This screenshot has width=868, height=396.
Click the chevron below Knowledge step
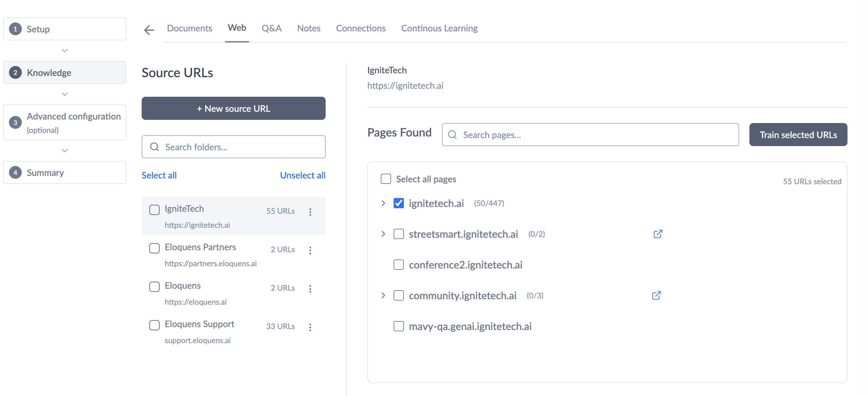click(65, 94)
